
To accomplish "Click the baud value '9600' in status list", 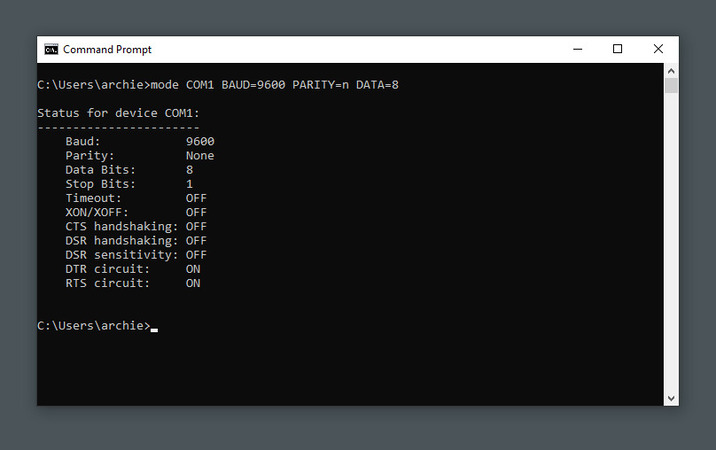I will click(200, 142).
